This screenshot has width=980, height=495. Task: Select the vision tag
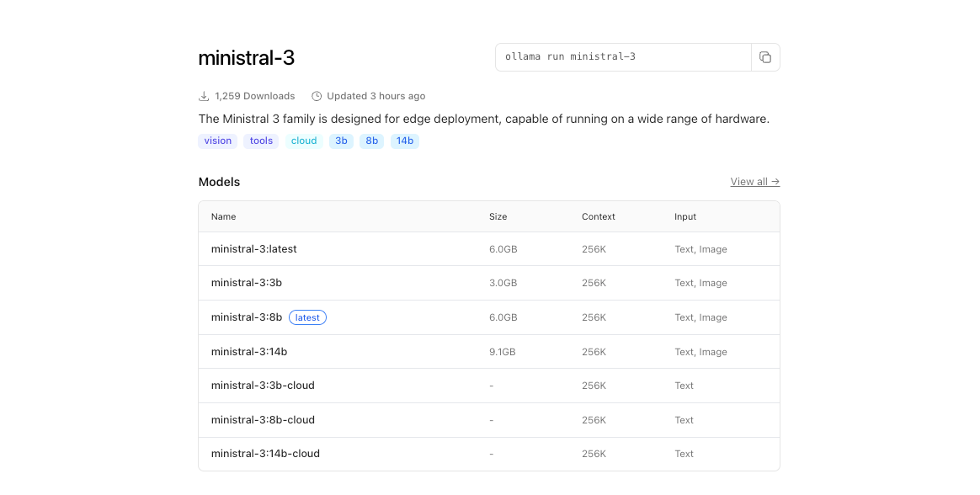pos(217,141)
